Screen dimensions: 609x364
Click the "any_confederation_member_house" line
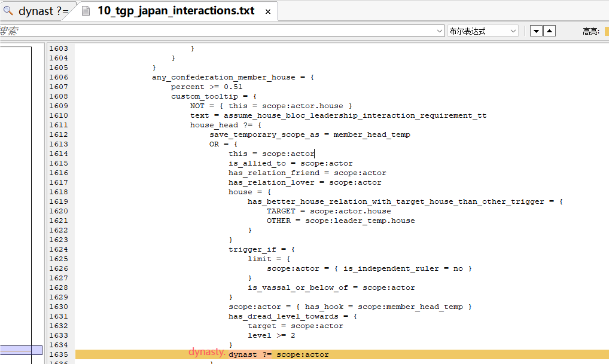pos(233,77)
